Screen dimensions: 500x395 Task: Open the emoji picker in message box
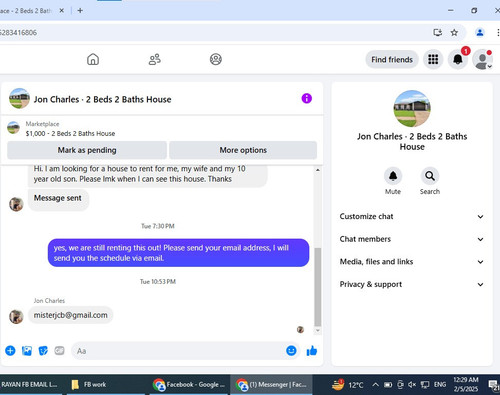[x=291, y=351]
